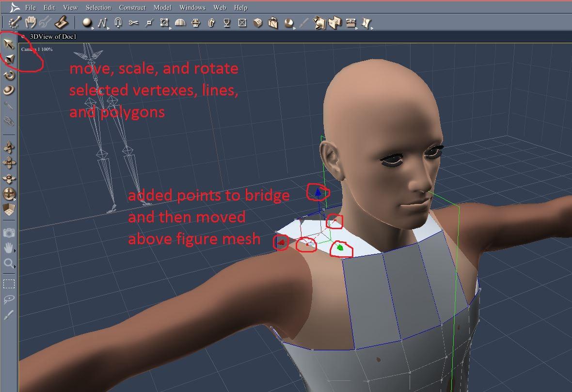This screenshot has width=572, height=392.
Task: Select the first four-arrow camera tool
Action: (x=9, y=147)
